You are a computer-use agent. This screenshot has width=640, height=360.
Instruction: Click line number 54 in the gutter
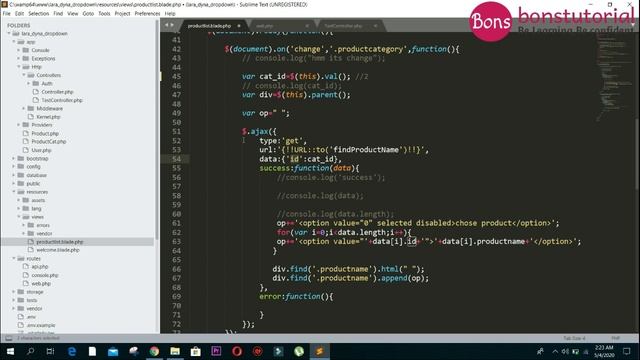[176, 159]
